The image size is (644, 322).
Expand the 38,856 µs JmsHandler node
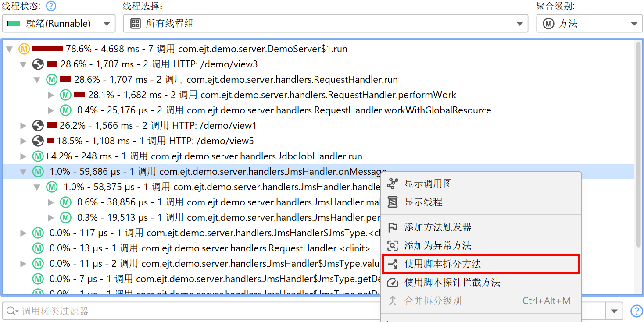coord(51,202)
